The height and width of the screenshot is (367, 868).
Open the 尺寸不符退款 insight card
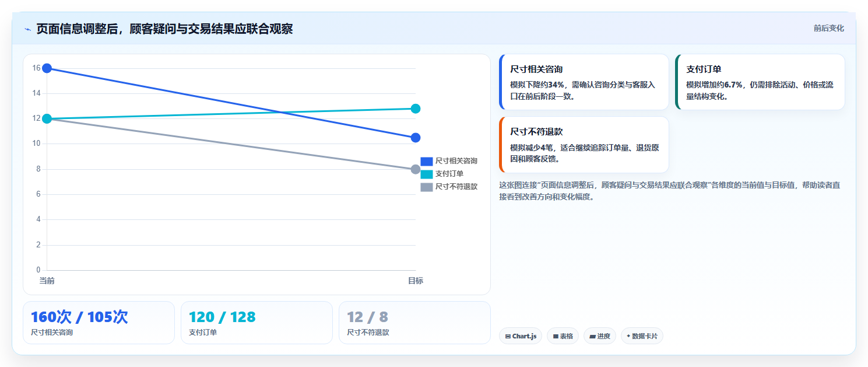tap(584, 145)
